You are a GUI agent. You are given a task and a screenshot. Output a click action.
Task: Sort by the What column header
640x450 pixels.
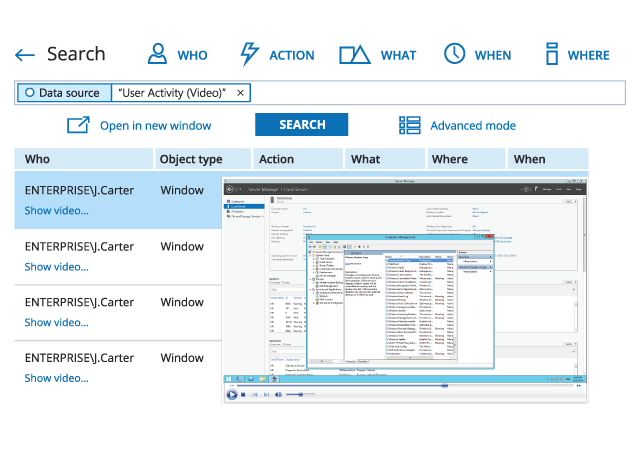click(385, 159)
